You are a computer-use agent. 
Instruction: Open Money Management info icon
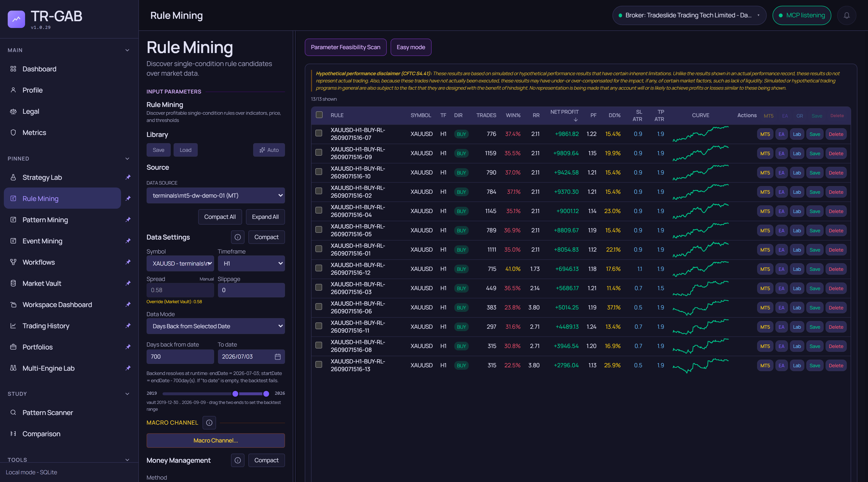pyautogui.click(x=237, y=460)
